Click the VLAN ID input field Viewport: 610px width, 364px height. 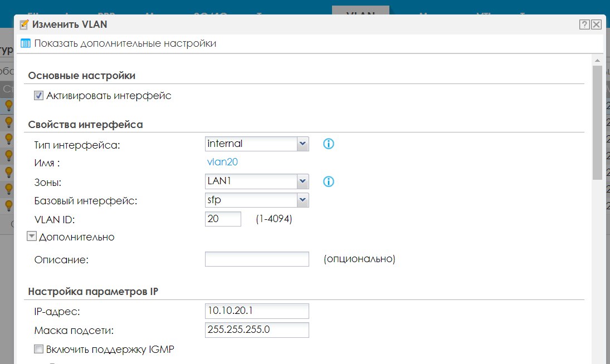[223, 219]
